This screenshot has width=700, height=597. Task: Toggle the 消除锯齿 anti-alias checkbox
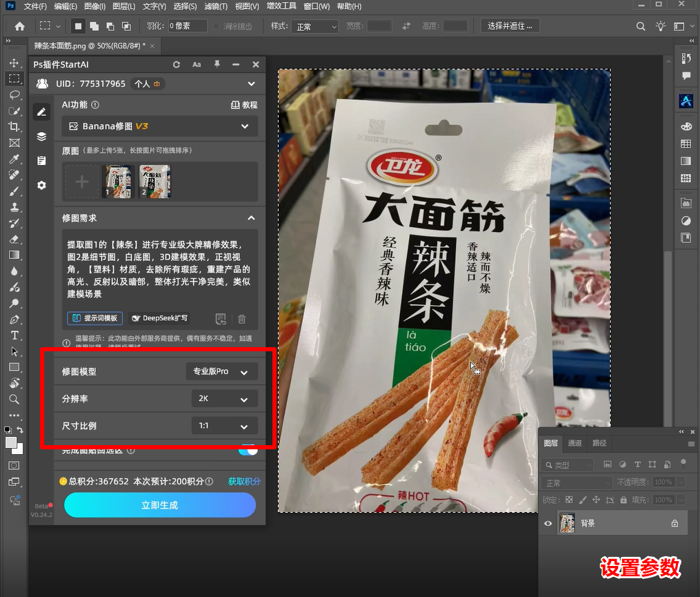click(x=216, y=26)
